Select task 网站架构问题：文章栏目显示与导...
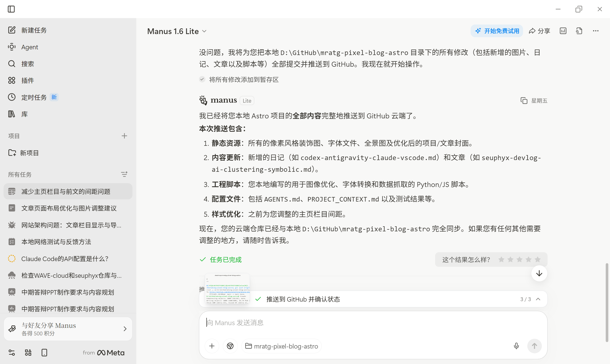 68,225
